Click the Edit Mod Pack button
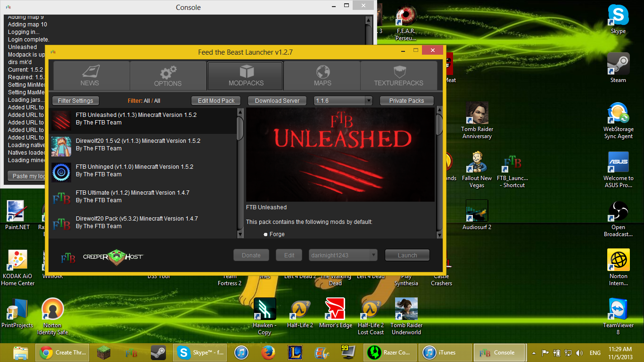This screenshot has width=644, height=362. pyautogui.click(x=216, y=101)
